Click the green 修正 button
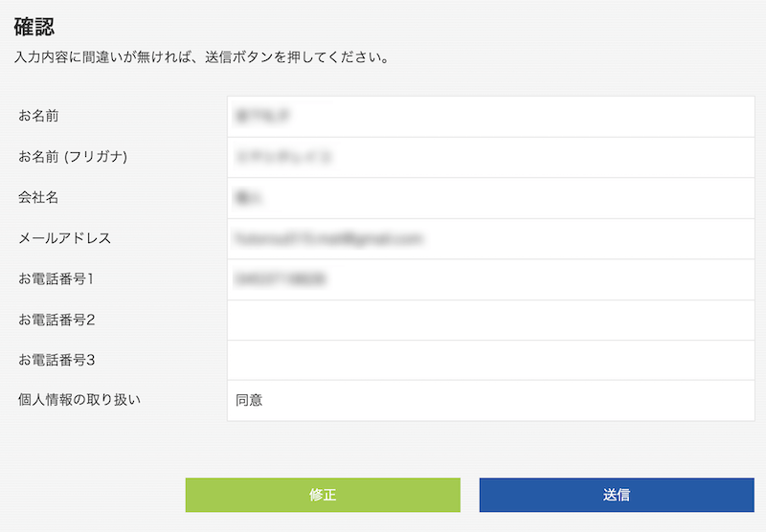 pos(323,495)
